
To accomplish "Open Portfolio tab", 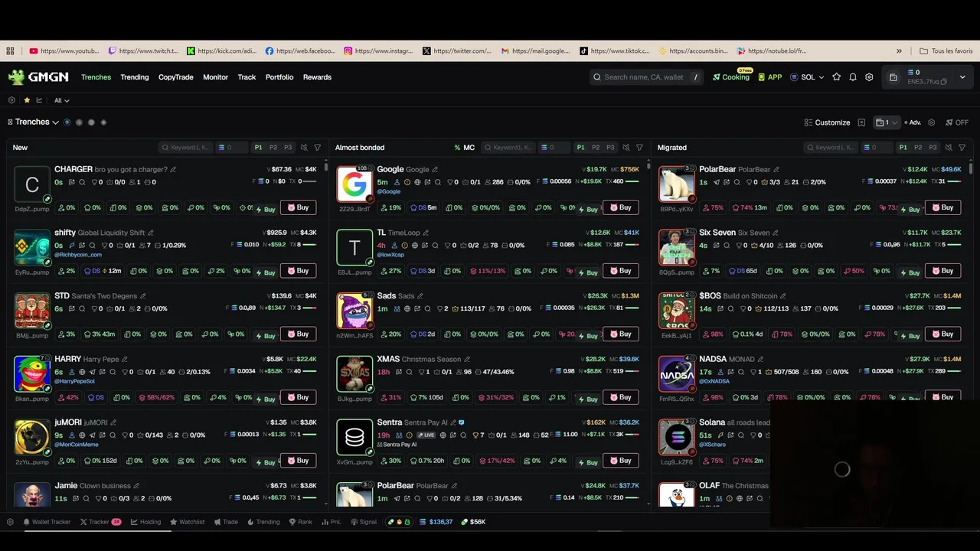I will click(x=279, y=77).
